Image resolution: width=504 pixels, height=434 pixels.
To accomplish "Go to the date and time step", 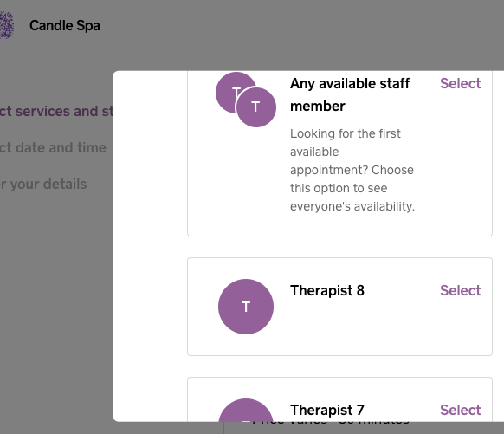I will pos(53,147).
